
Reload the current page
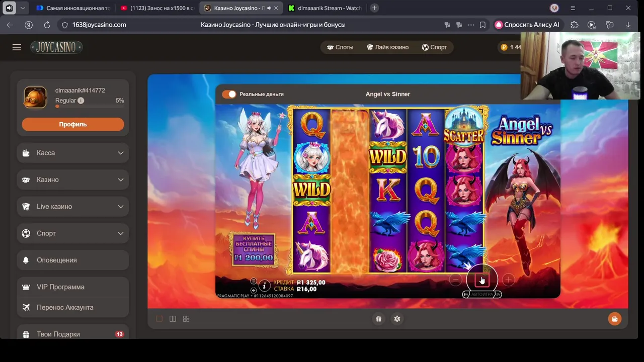coord(47,25)
